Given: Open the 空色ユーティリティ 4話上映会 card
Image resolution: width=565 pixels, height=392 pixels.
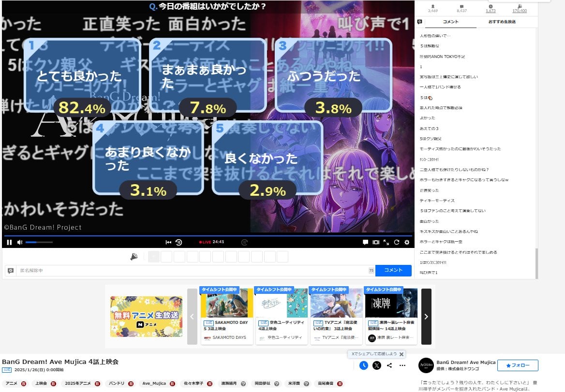Looking at the screenshot, I should (282, 316).
